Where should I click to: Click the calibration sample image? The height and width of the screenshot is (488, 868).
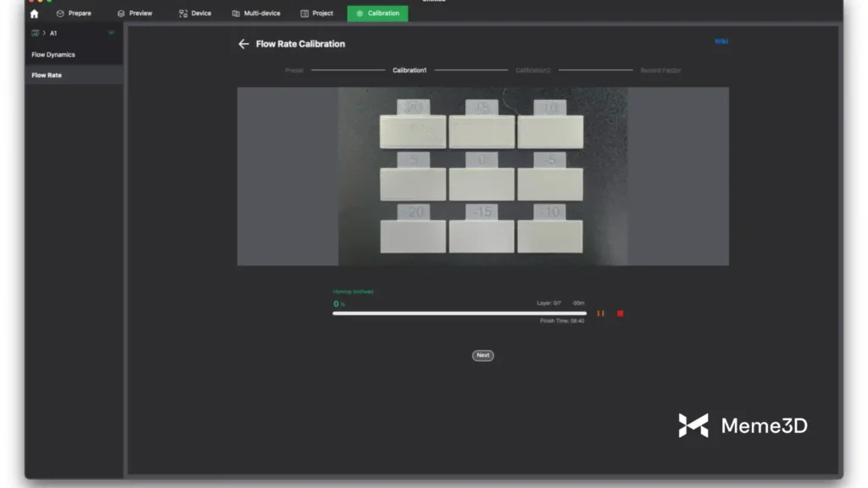[x=482, y=176]
